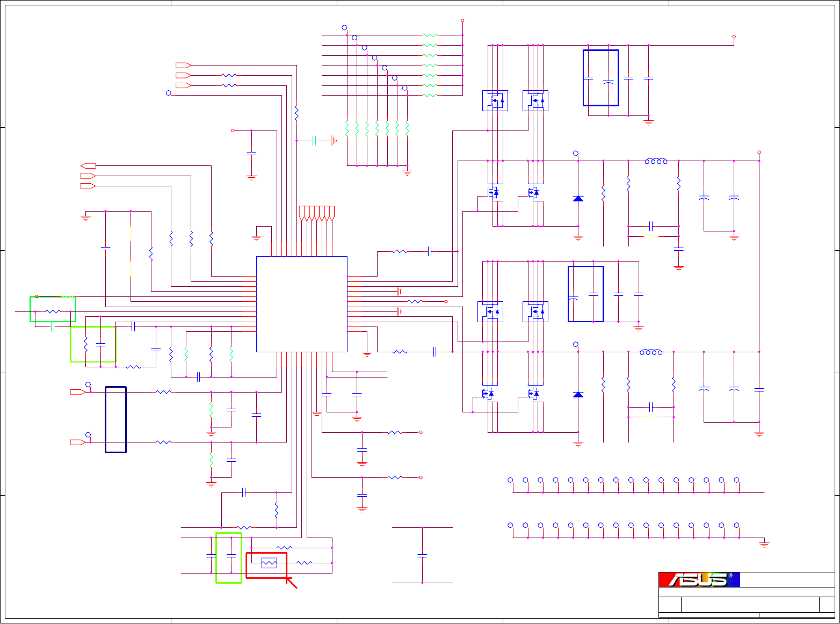Select the boxed thermistor symbol near the bottom

point(269,563)
